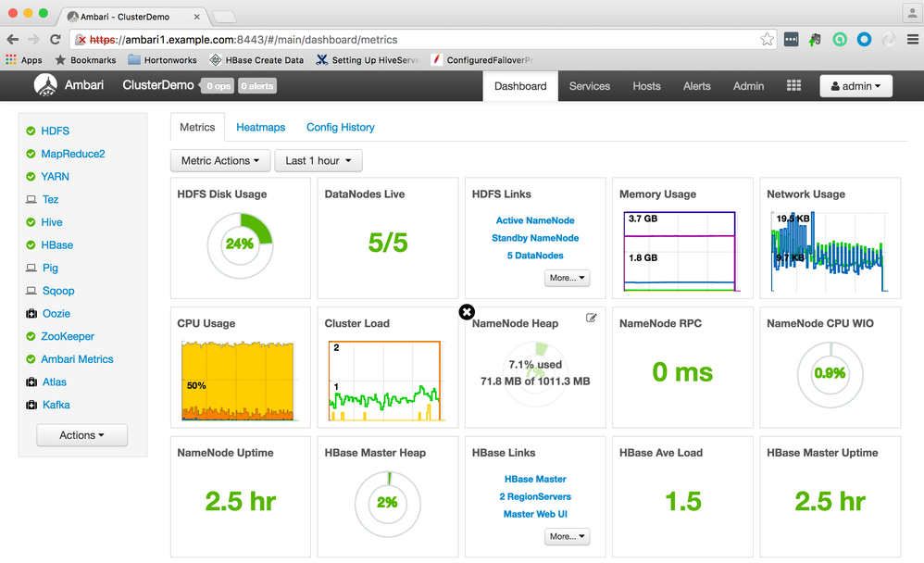The width and height of the screenshot is (924, 563).
Task: Open the YARN service link
Action: (55, 177)
